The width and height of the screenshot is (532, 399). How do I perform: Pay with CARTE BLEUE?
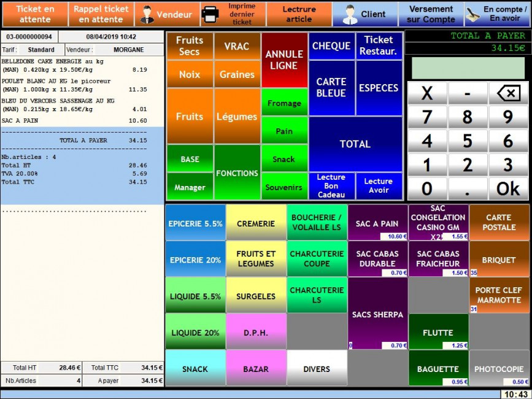331,87
